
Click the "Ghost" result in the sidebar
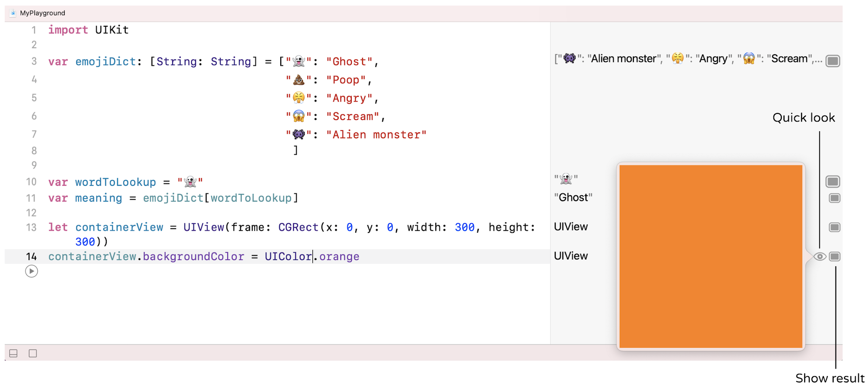coord(573,198)
